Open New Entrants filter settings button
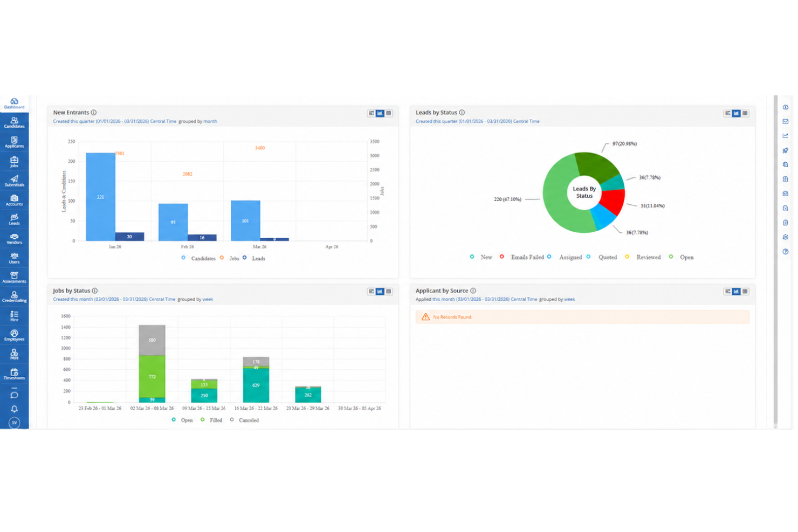Screen dimensions: 798x532 point(372,113)
